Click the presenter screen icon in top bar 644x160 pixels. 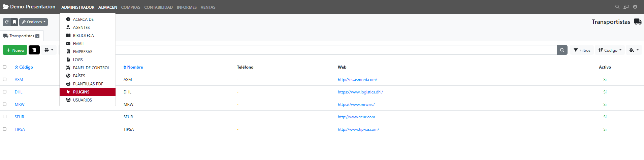[626, 7]
